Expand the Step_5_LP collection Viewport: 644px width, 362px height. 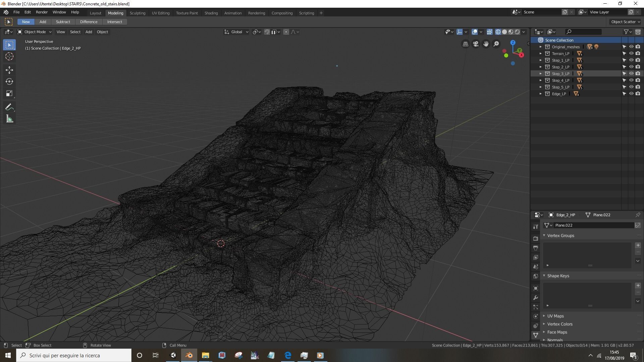click(541, 87)
